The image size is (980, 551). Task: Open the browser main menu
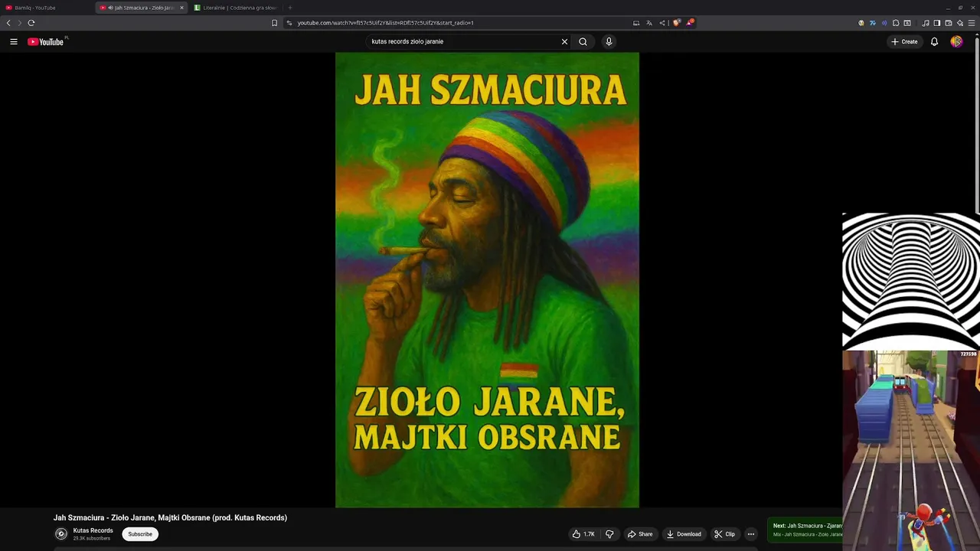972,23
